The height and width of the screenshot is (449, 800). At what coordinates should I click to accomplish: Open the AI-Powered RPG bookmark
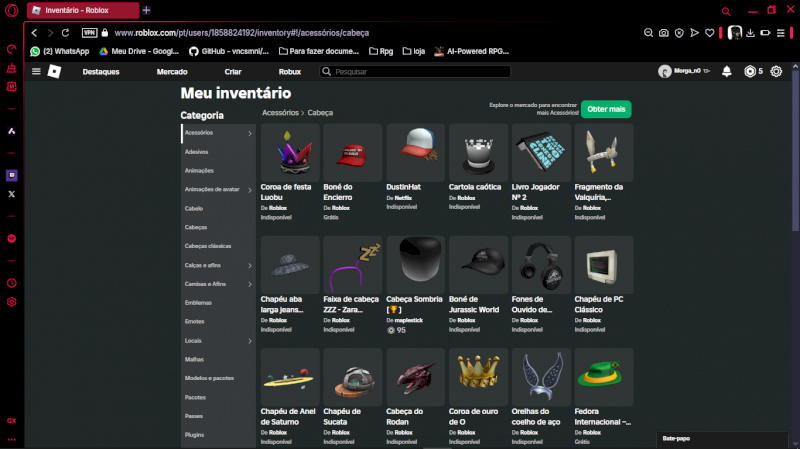tap(471, 51)
